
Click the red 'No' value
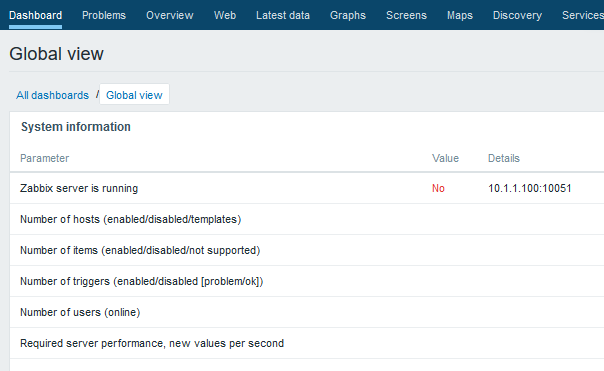pos(438,188)
